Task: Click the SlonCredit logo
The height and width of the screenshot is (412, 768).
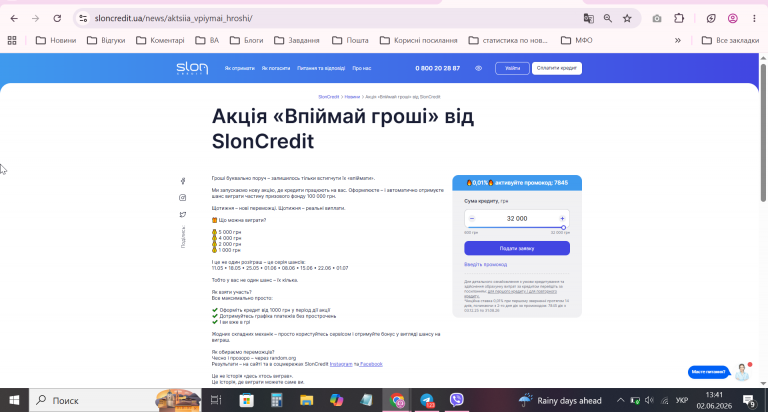Action: (192, 68)
